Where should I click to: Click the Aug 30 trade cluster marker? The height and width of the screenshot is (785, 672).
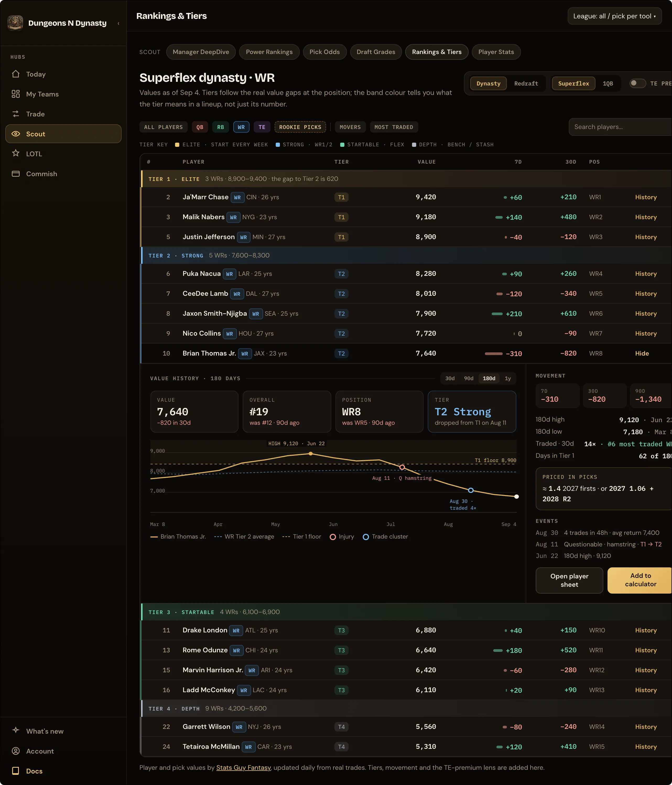pos(471,490)
